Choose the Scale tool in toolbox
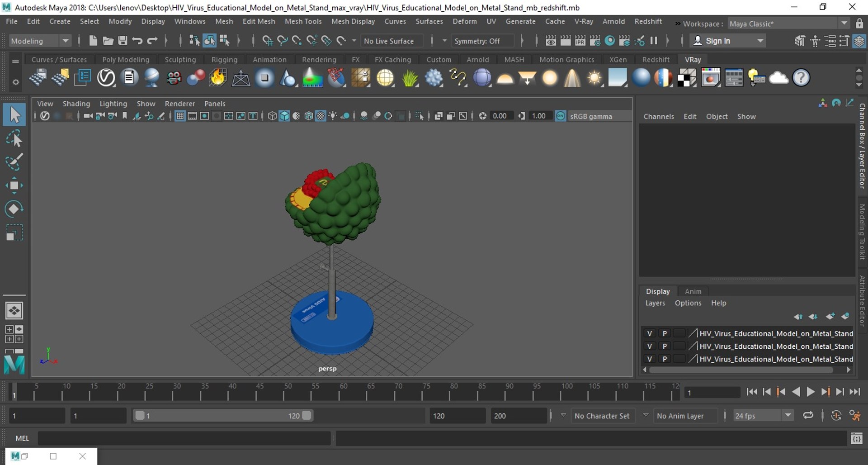 [14, 232]
